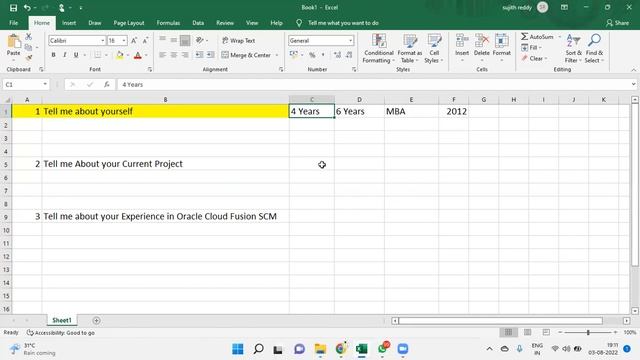Select the Sheet1 tab

(62, 320)
